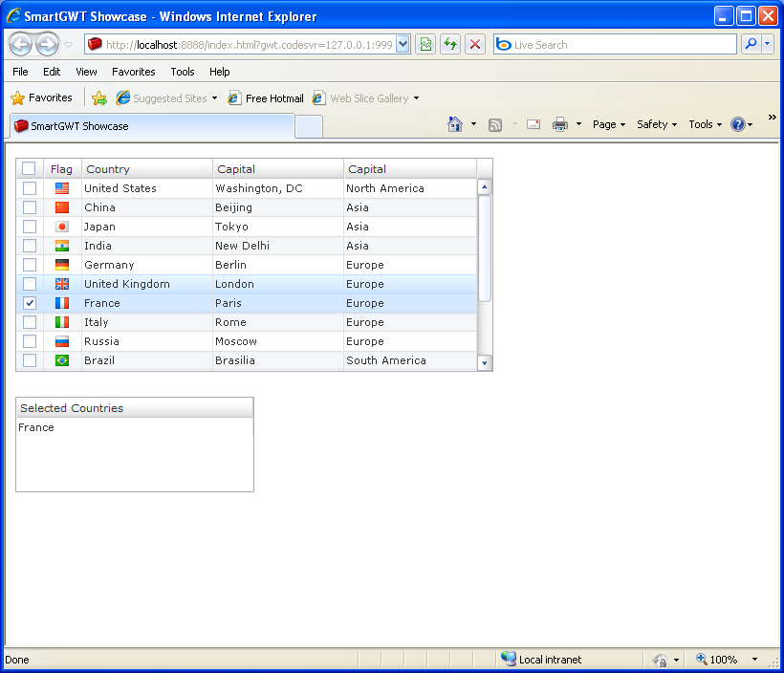Click in the URL address field
The image size is (784, 673).
click(249, 45)
